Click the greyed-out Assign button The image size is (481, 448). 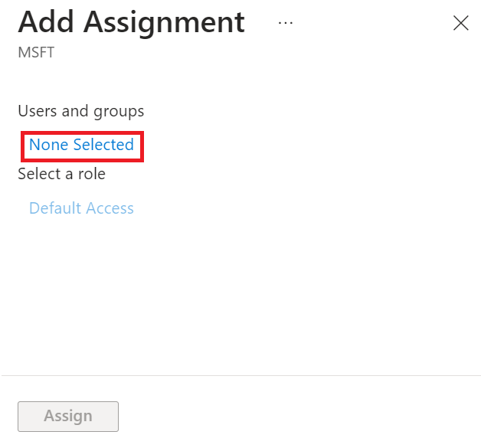point(68,416)
